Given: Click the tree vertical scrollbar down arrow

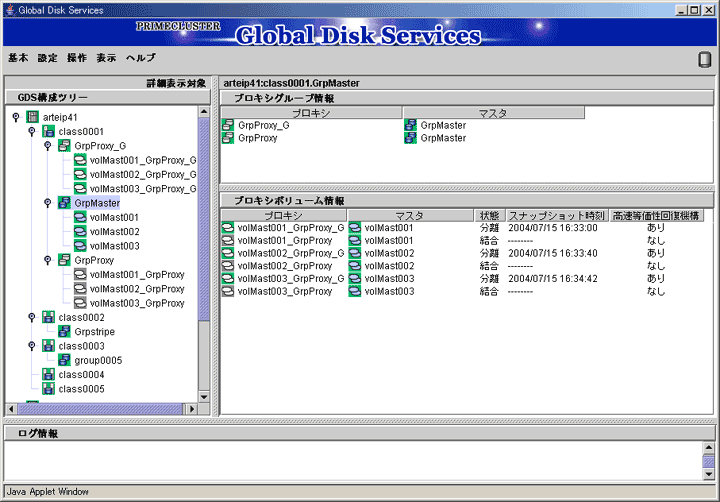Looking at the screenshot, I should (x=204, y=397).
